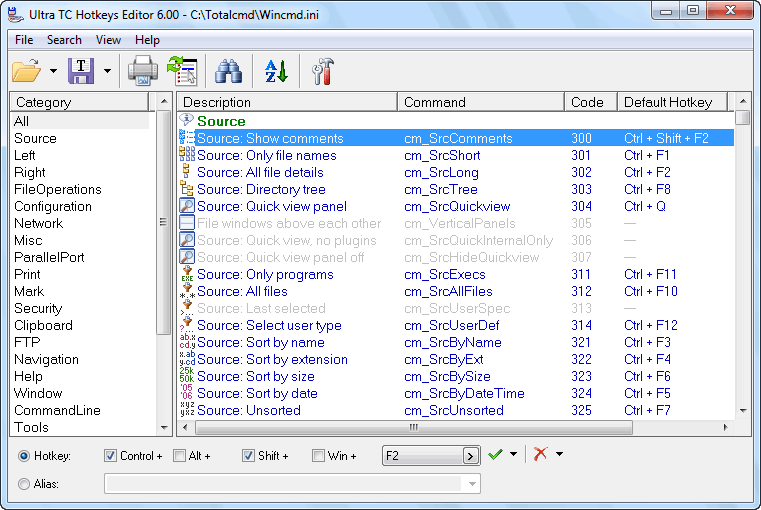Viewport: 761px width, 510px height.
Task: Click the horizontal scrollbar thumb of command list
Action: pyautogui.click(x=414, y=428)
